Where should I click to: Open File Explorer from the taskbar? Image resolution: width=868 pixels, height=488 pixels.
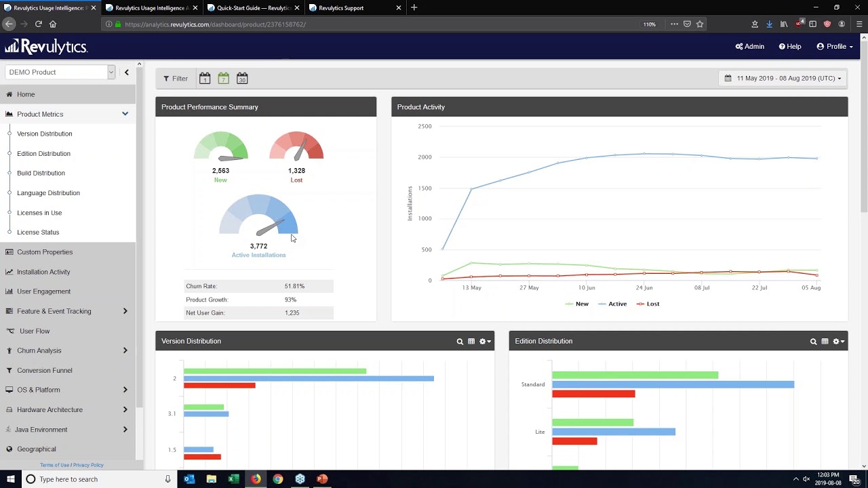[x=212, y=479]
